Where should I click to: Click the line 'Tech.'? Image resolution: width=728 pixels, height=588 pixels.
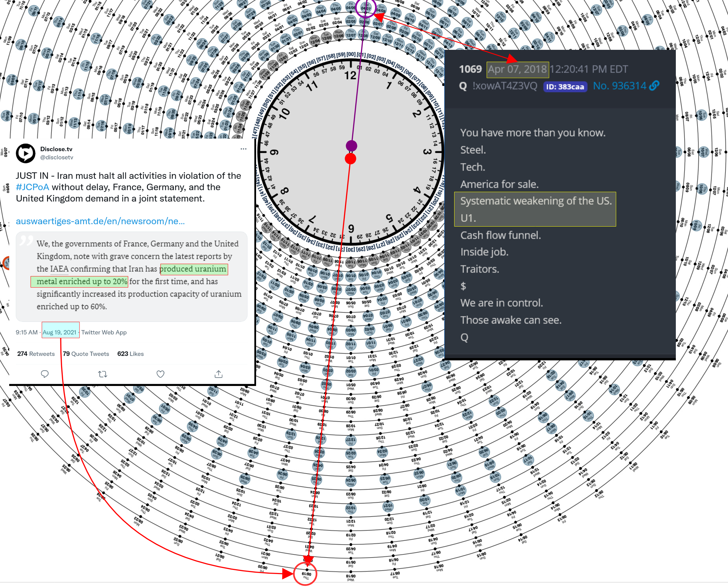coord(473,167)
